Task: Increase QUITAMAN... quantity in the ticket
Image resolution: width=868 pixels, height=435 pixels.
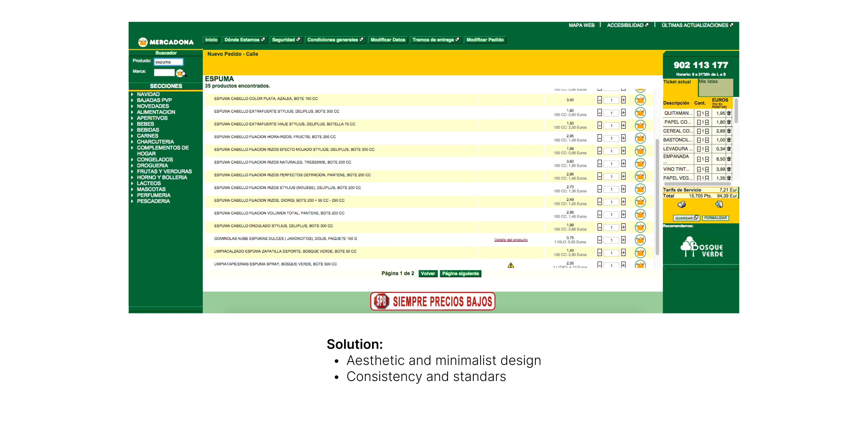Action: 707,113
